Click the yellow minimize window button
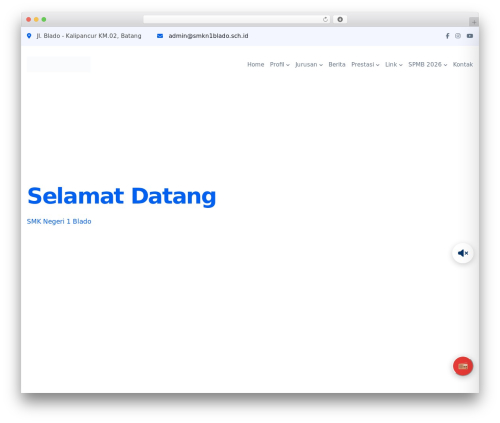This screenshot has width=500, height=423. (36, 19)
